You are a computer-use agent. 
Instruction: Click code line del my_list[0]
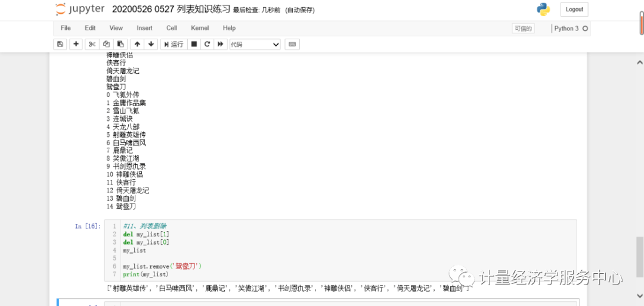[x=146, y=242]
